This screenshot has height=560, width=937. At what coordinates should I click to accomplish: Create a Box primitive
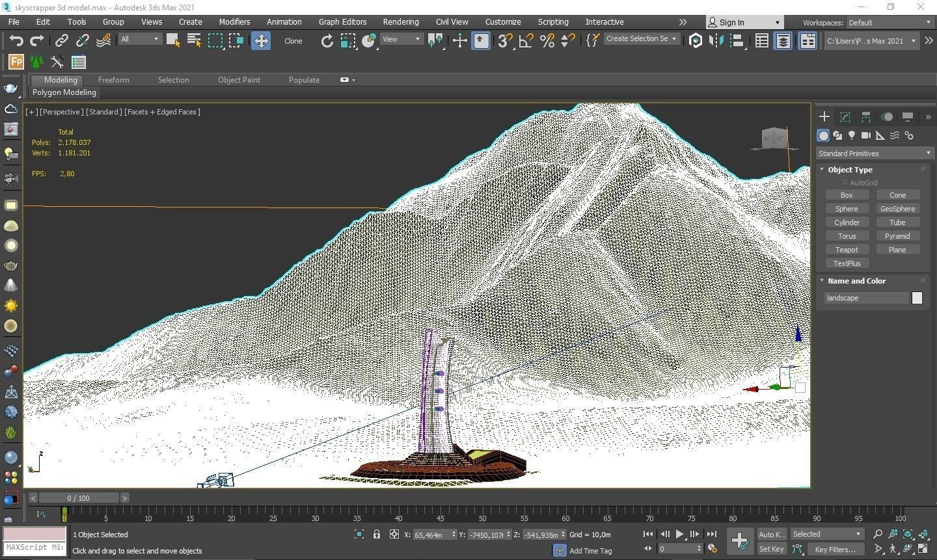click(847, 195)
